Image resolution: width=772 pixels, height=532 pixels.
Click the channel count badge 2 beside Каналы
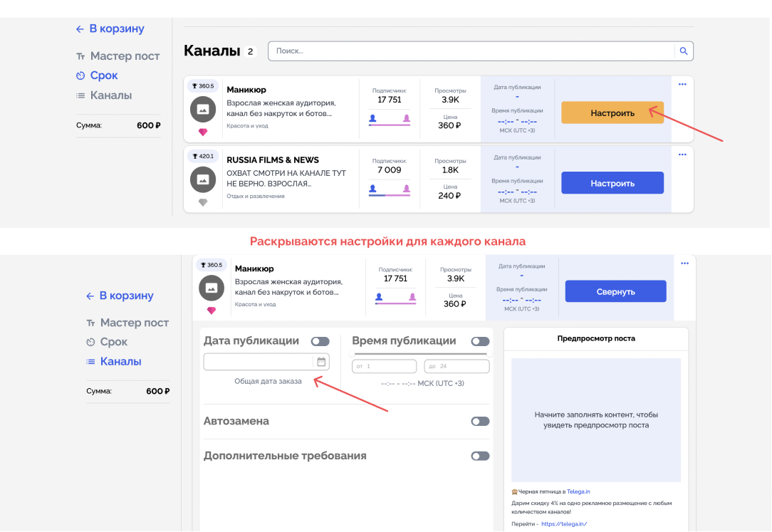[x=251, y=51]
